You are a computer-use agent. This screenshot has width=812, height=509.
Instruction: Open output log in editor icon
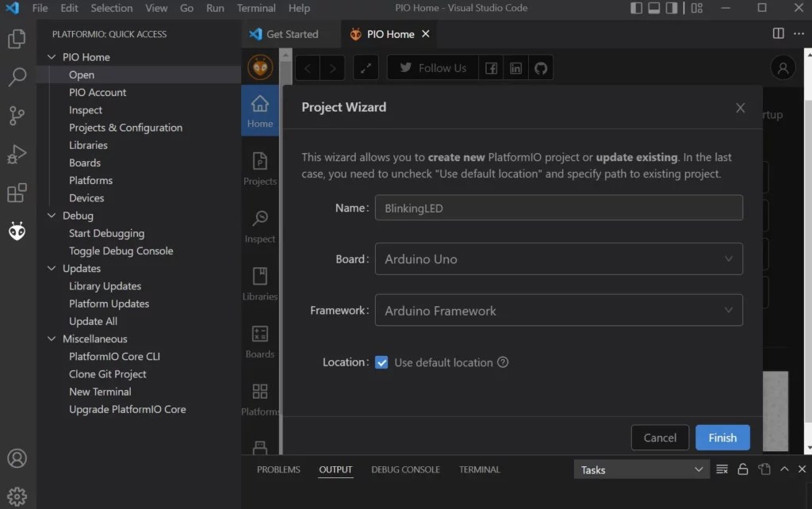pos(764,469)
